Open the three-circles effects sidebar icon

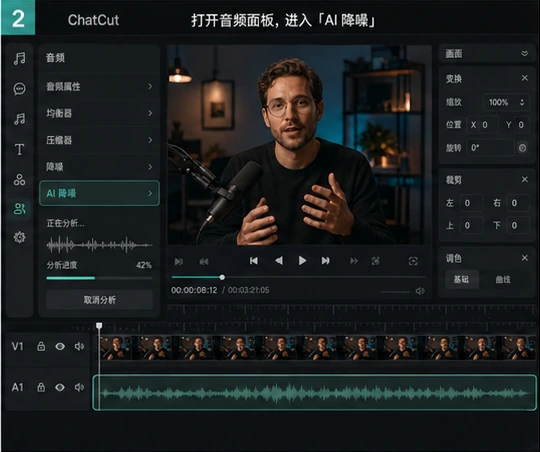point(19,179)
